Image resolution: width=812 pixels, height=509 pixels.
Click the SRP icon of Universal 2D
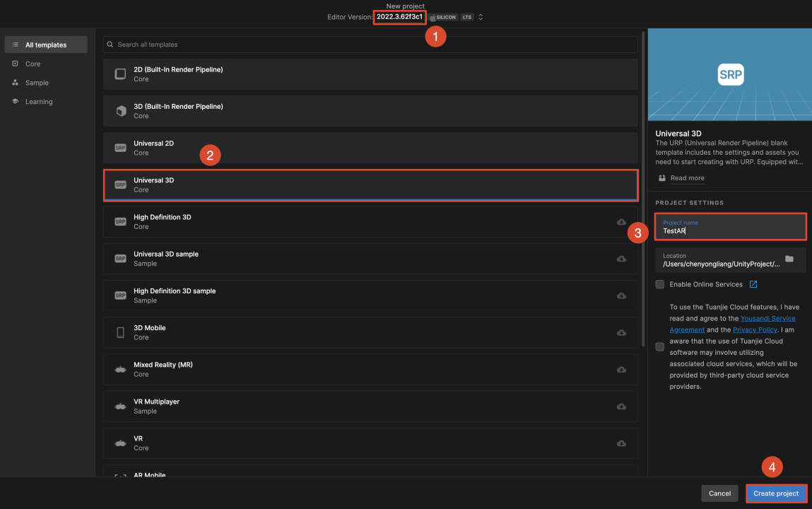coord(120,148)
